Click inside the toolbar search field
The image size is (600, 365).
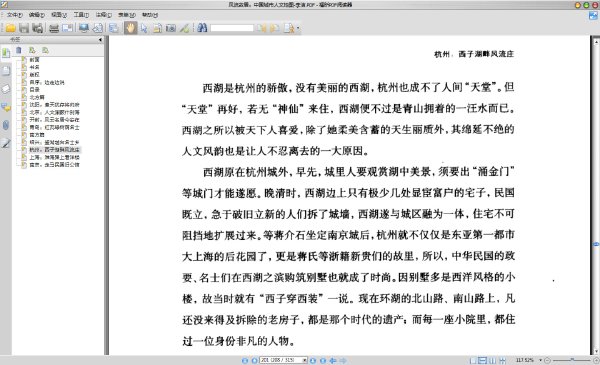(x=232, y=28)
